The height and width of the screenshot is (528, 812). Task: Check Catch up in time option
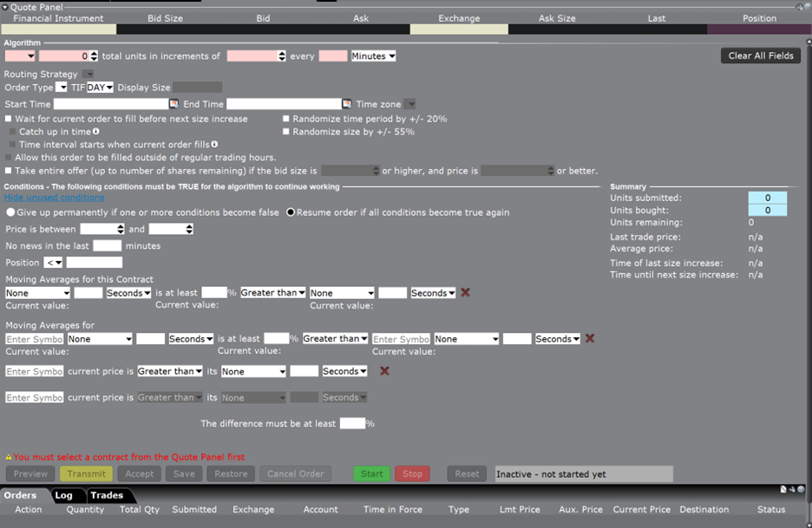[12, 132]
